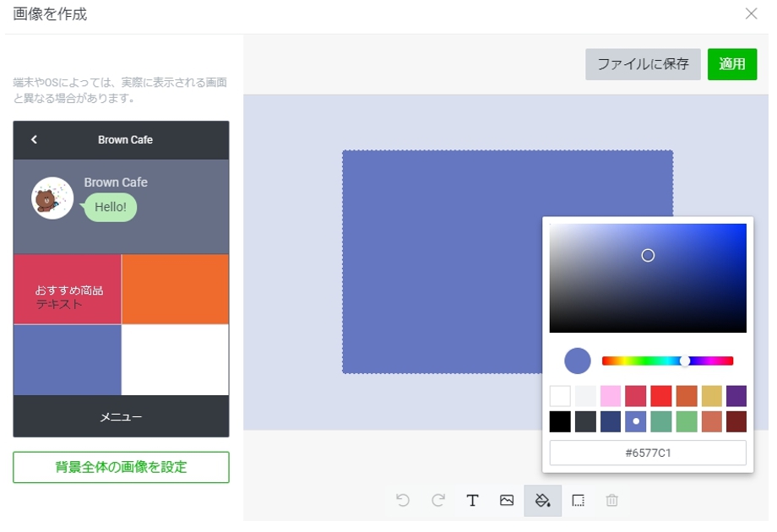Pick the black color swatch

(560, 421)
